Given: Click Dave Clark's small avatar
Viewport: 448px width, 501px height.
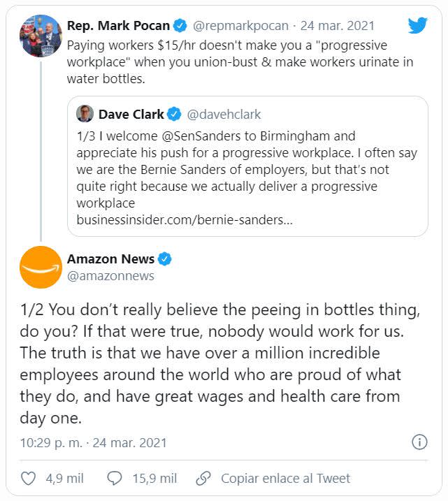Looking at the screenshot, I should click(85, 114).
